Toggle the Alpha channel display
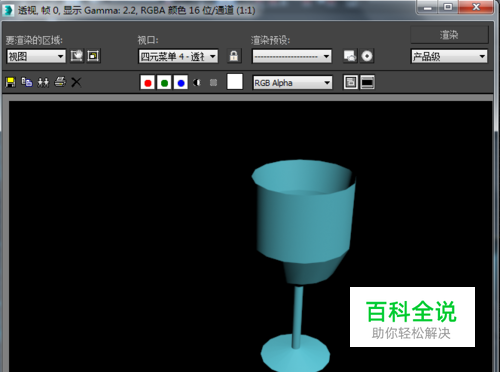This screenshot has width=500, height=372. (197, 82)
